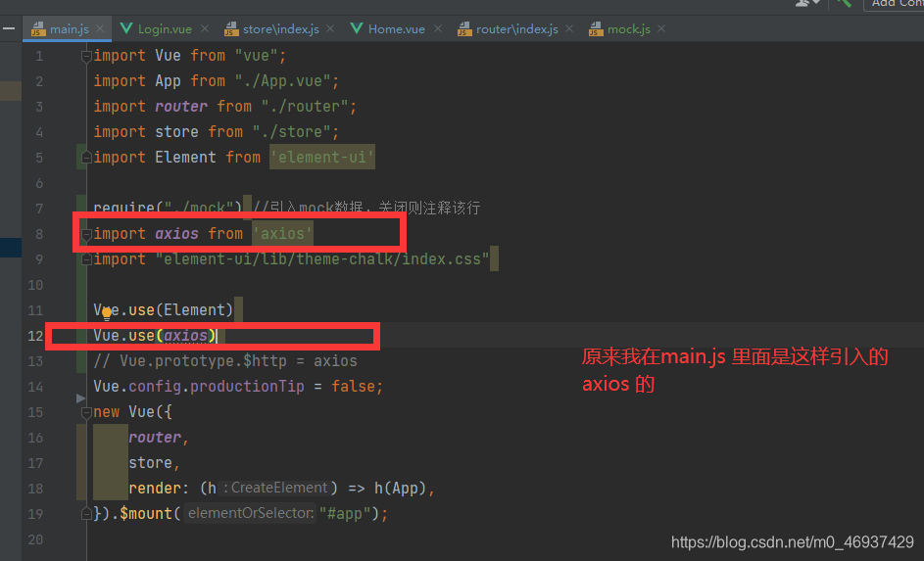The height and width of the screenshot is (561, 924).
Task: Click the green build hammer icon at top
Action: click(844, 4)
